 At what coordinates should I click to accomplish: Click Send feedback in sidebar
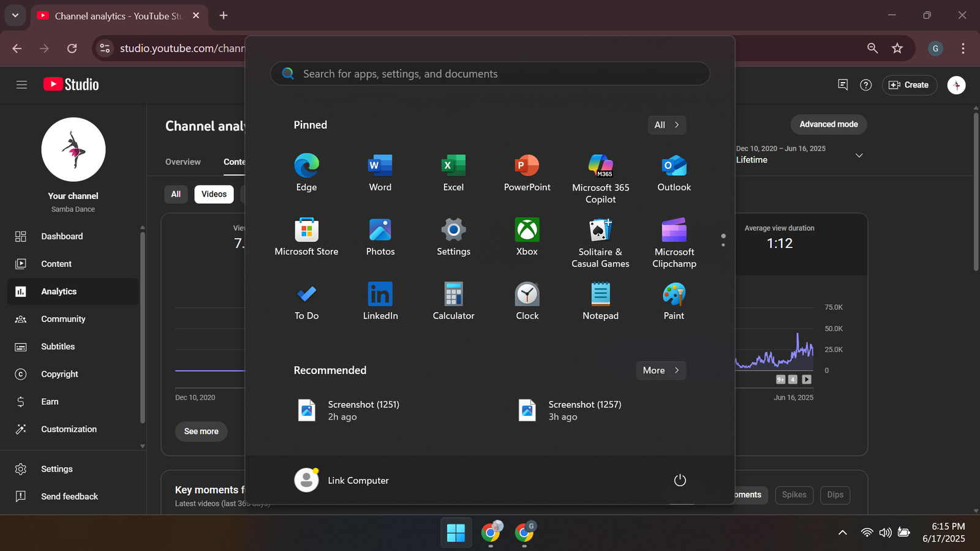tap(73, 497)
